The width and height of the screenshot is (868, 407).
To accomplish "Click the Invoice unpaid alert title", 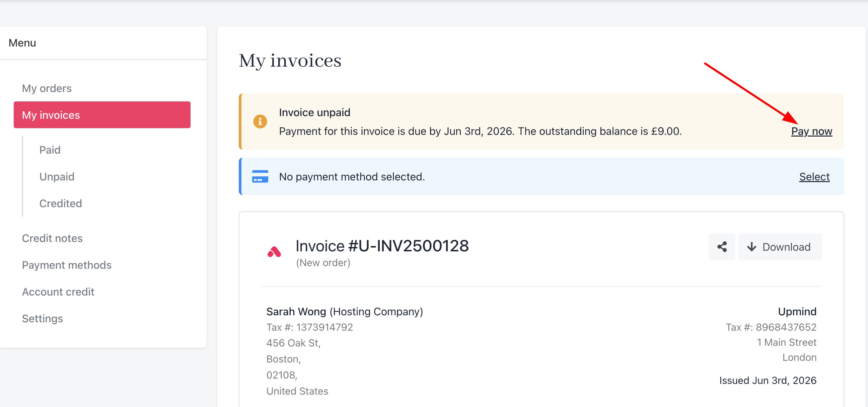I will point(315,112).
